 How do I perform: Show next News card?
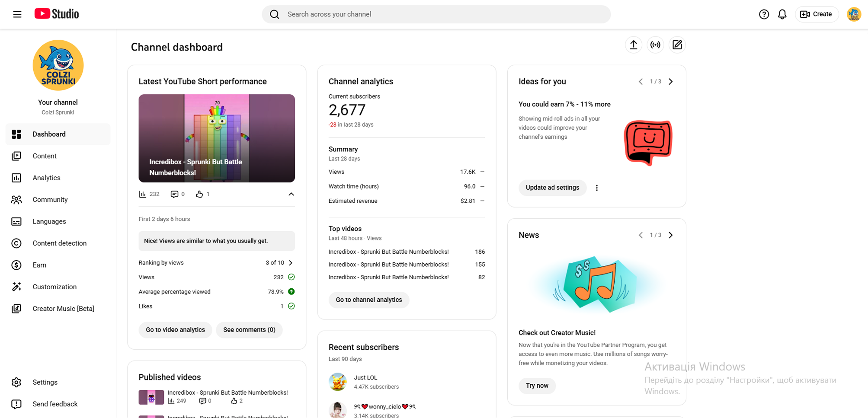pos(671,235)
